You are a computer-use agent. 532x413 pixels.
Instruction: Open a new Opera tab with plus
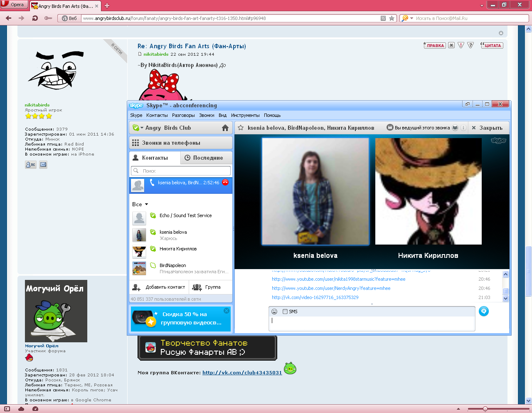(107, 6)
